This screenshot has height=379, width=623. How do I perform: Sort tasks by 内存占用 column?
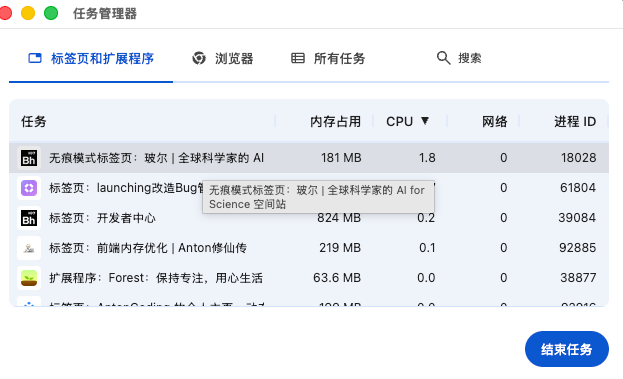[x=335, y=122]
